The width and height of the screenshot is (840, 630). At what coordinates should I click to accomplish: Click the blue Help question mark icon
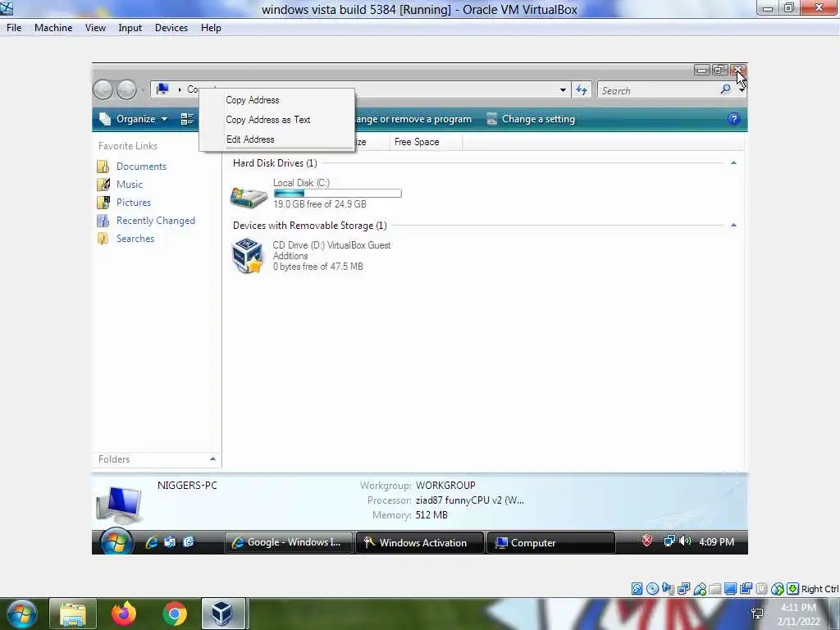point(734,119)
